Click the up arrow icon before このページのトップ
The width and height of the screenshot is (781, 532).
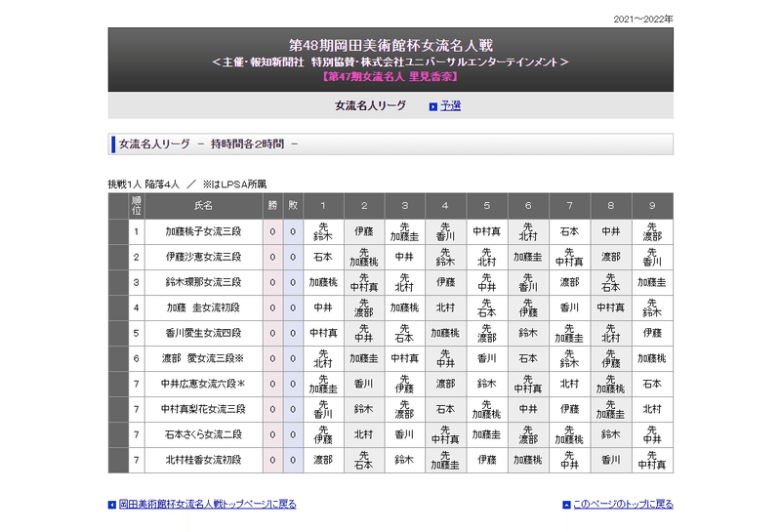click(x=566, y=505)
